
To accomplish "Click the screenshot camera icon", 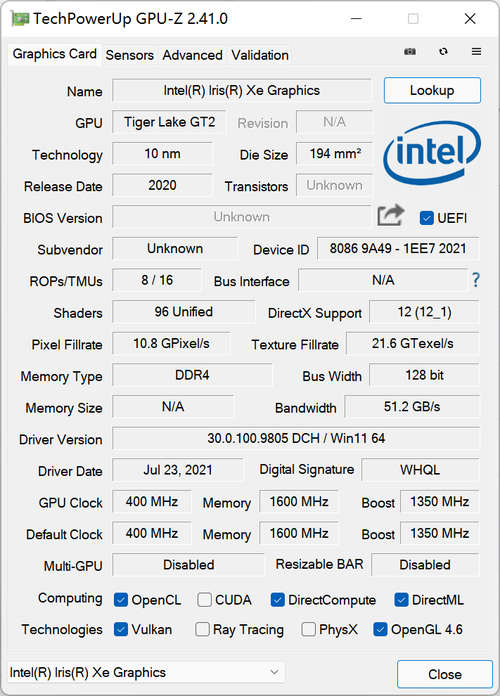I will click(x=410, y=52).
